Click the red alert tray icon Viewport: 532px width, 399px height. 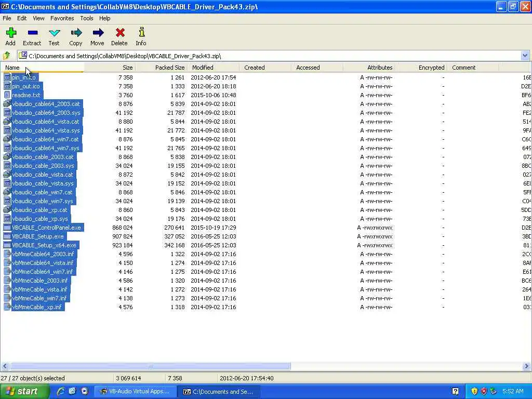click(484, 391)
